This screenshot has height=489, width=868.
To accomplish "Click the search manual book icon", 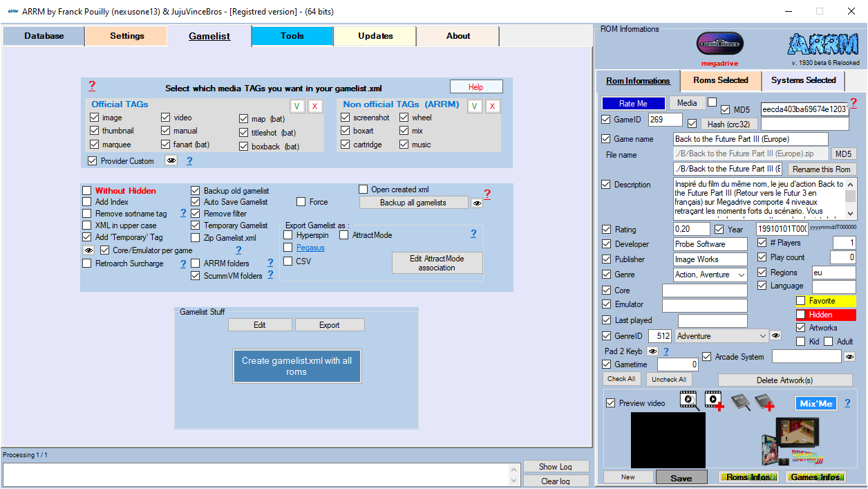I will click(740, 402).
